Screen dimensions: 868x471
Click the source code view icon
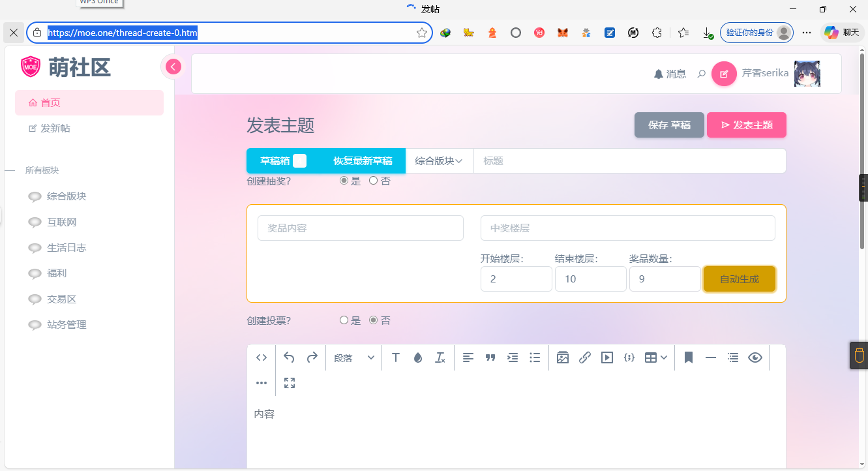[x=262, y=357]
